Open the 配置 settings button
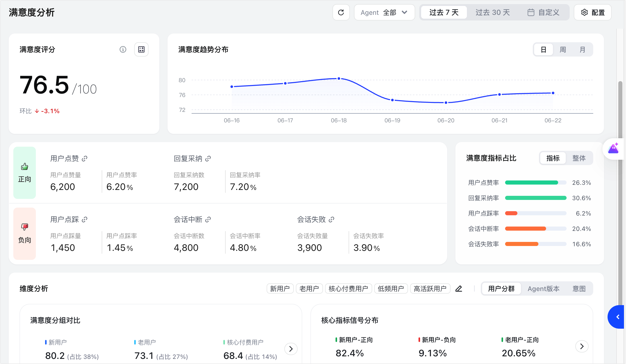 592,13
